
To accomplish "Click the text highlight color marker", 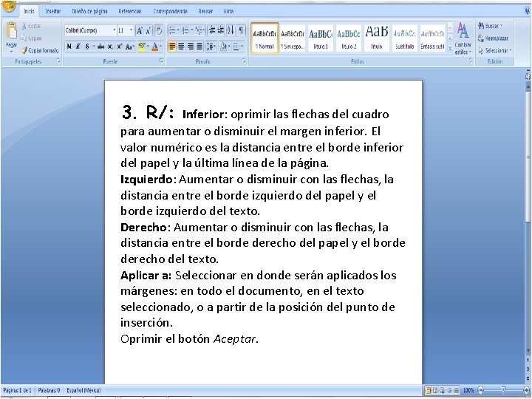I will (x=142, y=47).
